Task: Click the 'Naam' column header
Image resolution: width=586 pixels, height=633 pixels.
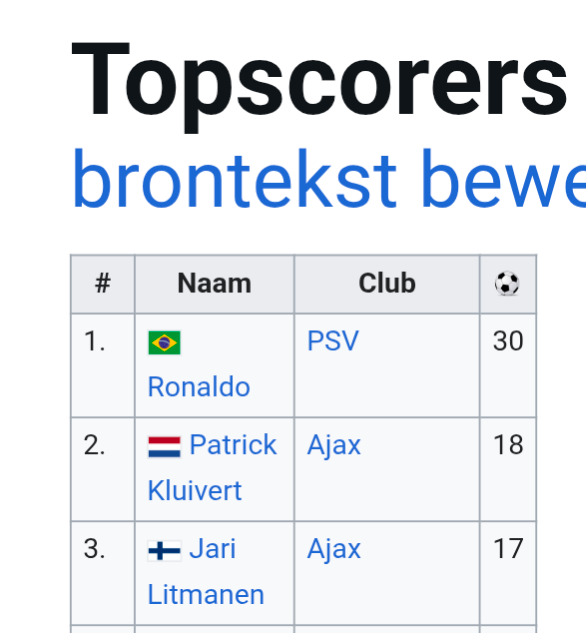Action: [214, 284]
